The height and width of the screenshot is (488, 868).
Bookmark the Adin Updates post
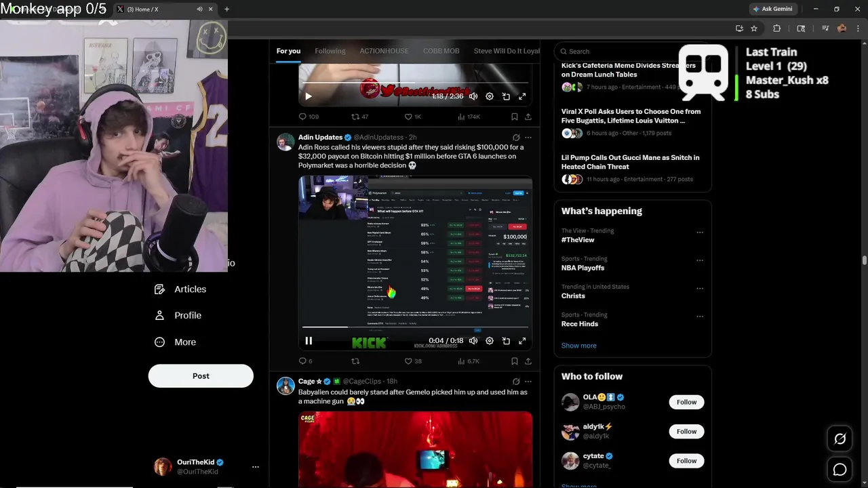coord(515,361)
